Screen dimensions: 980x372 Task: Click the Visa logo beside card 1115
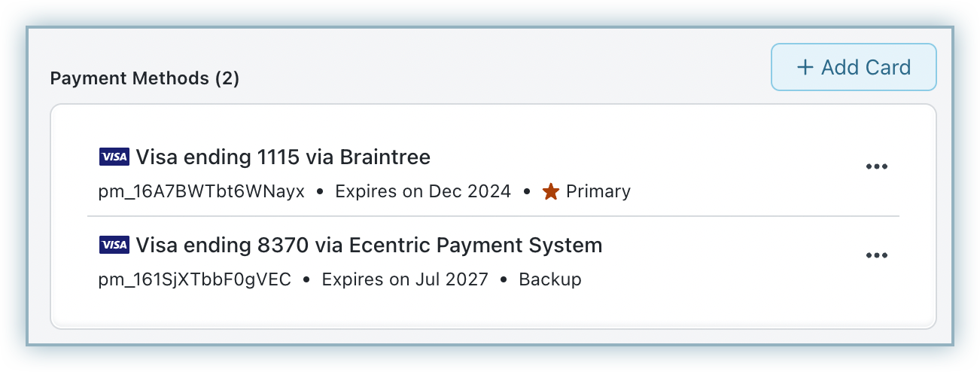(x=114, y=157)
